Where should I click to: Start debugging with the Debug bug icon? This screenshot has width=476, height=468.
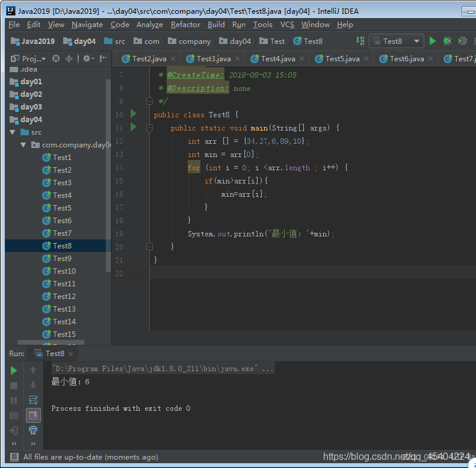coord(447,41)
